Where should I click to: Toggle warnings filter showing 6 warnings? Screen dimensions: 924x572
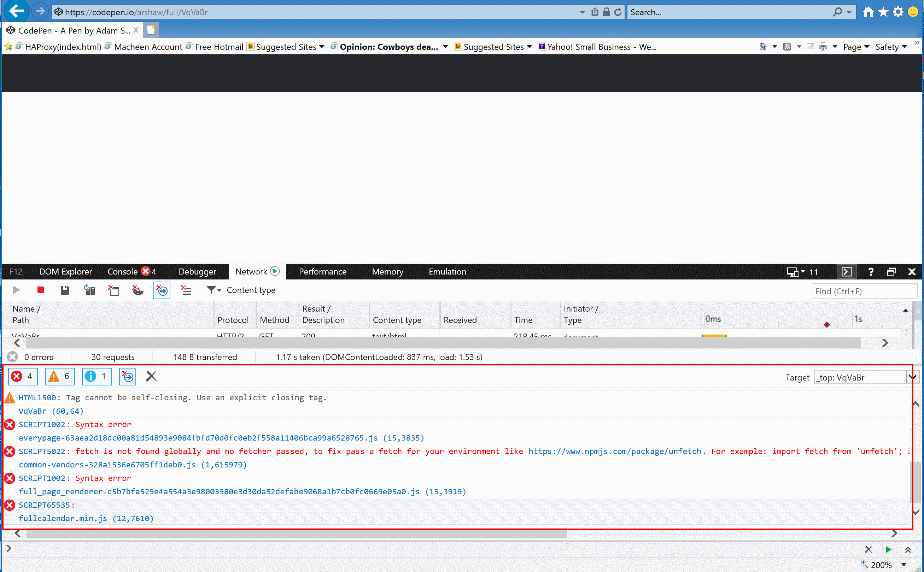(x=59, y=376)
